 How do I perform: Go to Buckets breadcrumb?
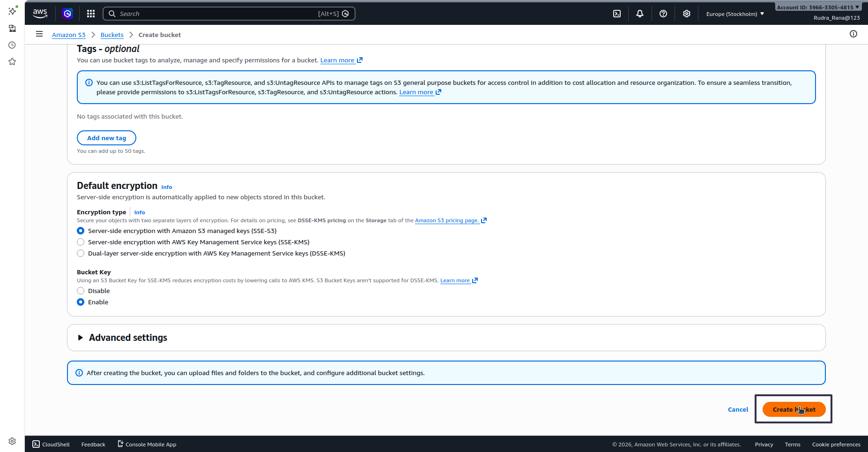coord(112,35)
